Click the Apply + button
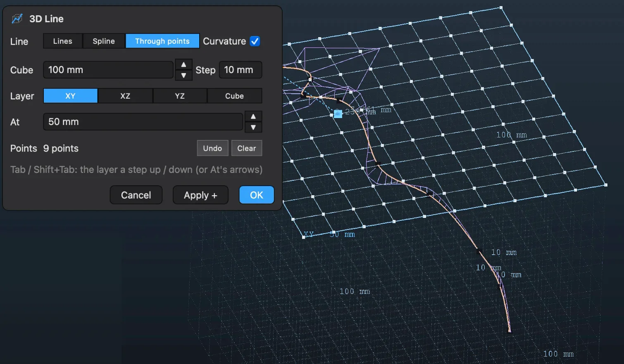Image resolution: width=624 pixels, height=364 pixels. pos(200,195)
